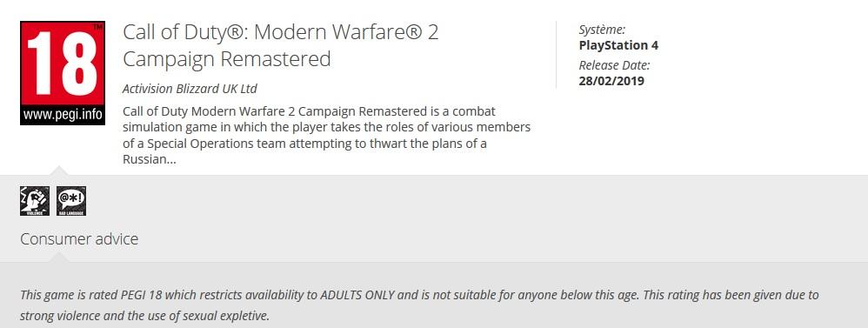
Task: Click the PEGI 18 rating badge
Action: click(63, 73)
